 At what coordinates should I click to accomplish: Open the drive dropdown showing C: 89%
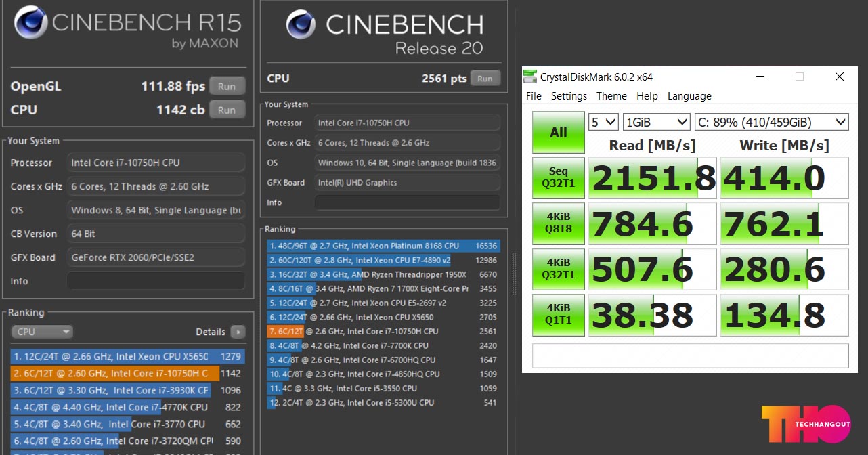[x=772, y=123]
